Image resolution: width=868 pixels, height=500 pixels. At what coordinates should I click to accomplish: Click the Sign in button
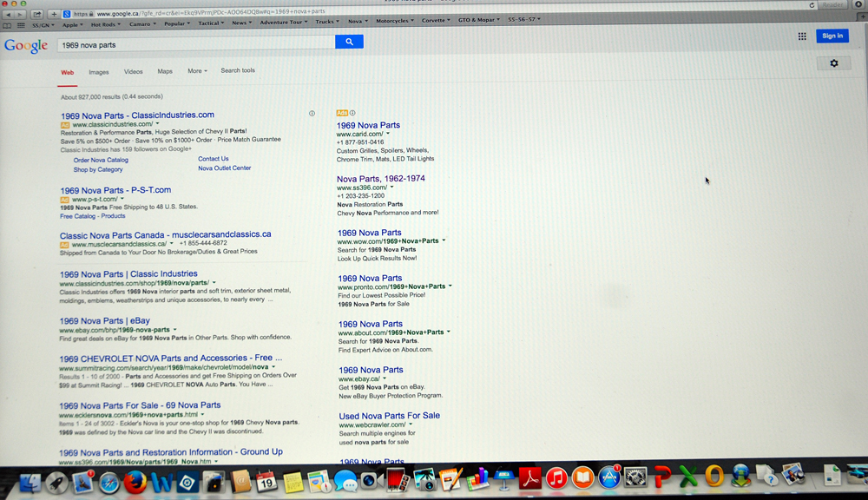coord(832,36)
